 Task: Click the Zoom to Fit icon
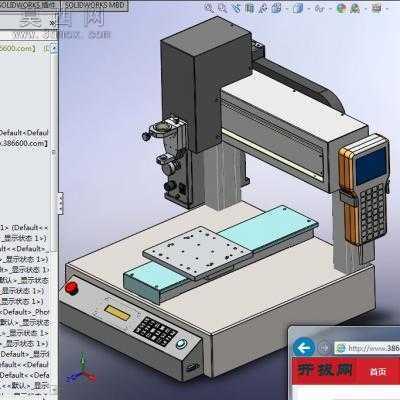(x=209, y=8)
